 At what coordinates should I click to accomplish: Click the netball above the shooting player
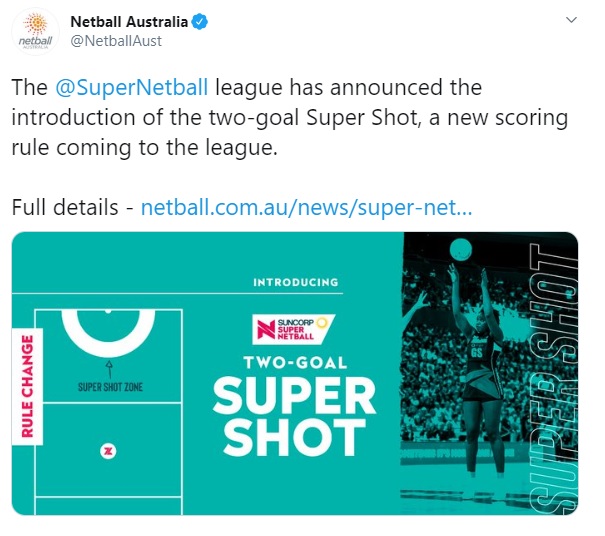click(461, 249)
